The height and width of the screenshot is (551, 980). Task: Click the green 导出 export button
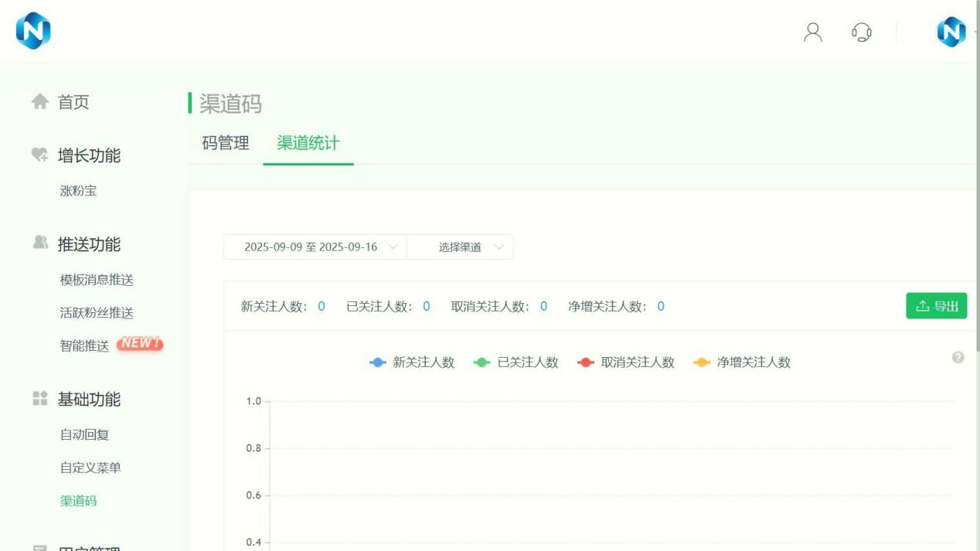[936, 306]
